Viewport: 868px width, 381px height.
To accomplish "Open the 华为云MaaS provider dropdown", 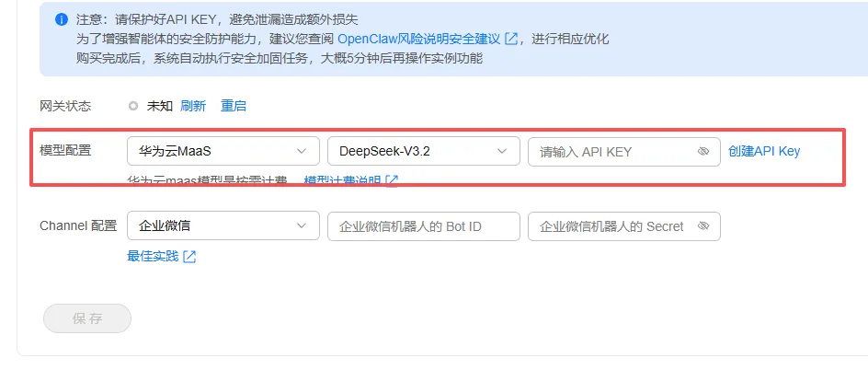I will [223, 151].
